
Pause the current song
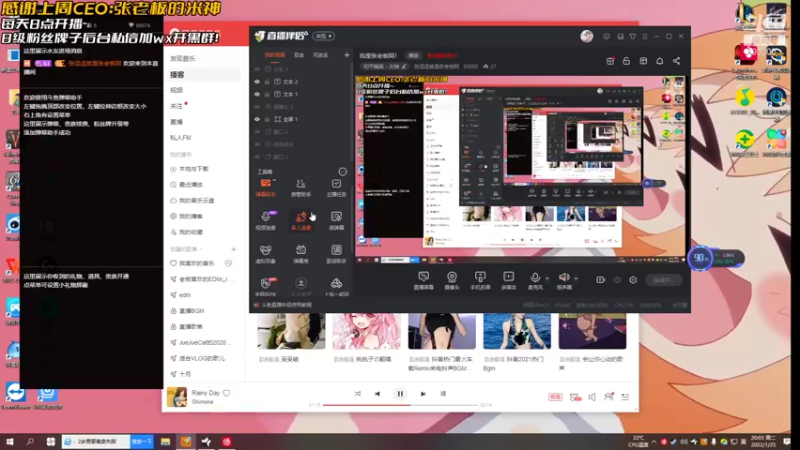coord(401,394)
